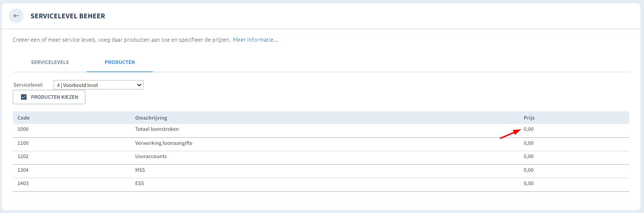This screenshot has height=213, width=644.
Task: Edit price of ESS row
Action: [528, 183]
